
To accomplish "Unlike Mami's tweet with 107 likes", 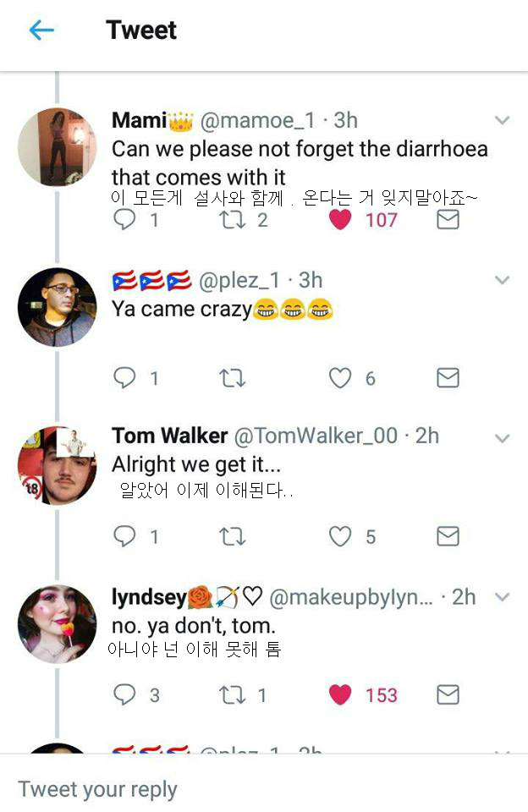I will (340, 220).
